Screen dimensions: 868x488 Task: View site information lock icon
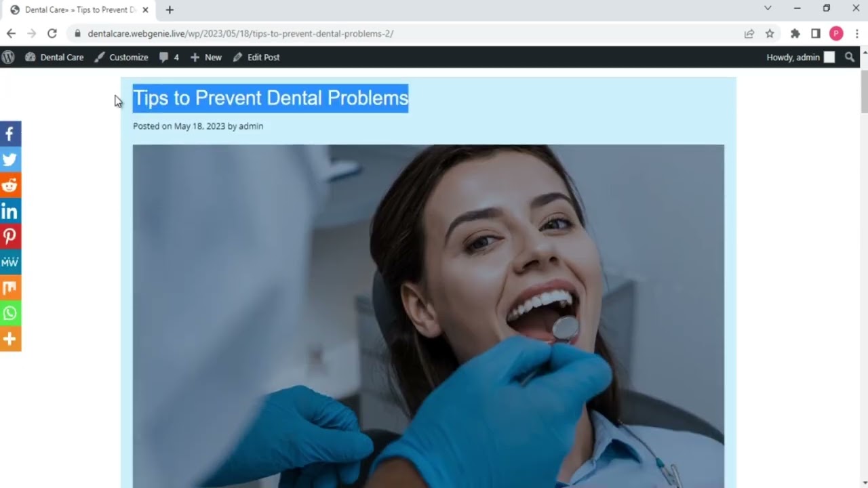tap(77, 33)
